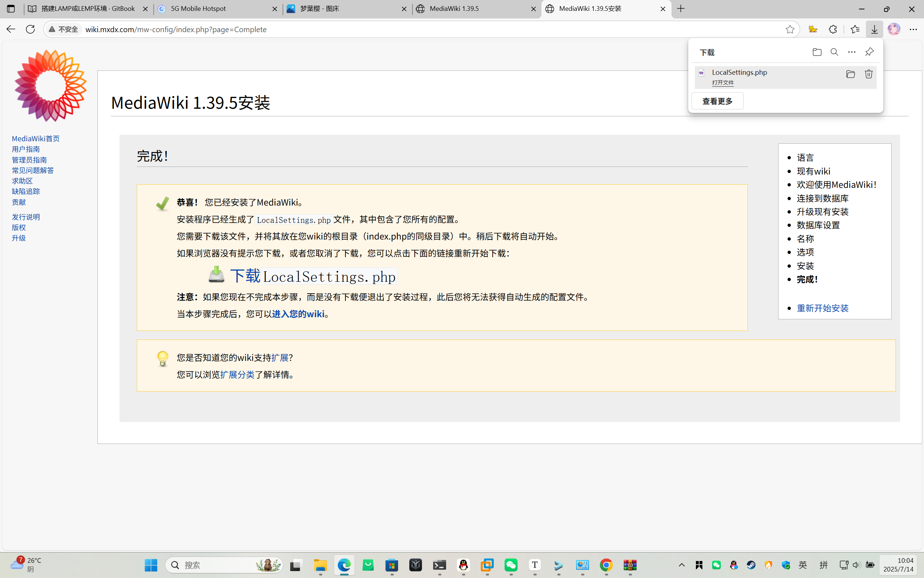Screen dimensions: 924x578
Task: Click 打开文件 under LocalSettings.php
Action: 723,83
